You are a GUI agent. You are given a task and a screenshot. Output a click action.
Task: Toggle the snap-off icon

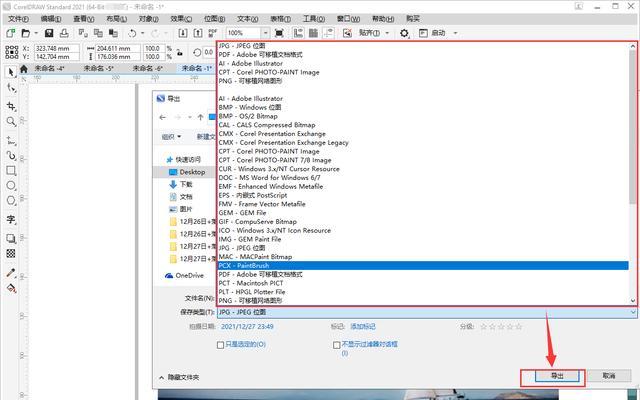[347, 33]
